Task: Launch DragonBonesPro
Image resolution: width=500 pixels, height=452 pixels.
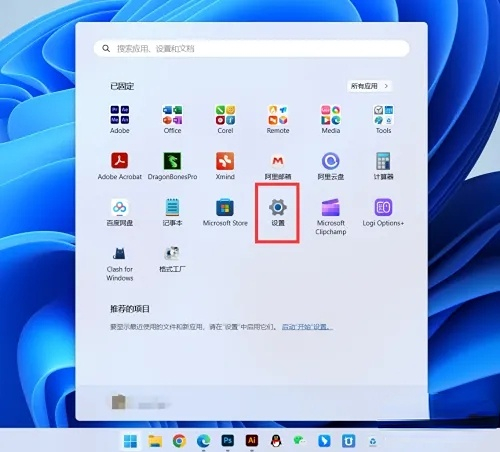Action: (172, 166)
